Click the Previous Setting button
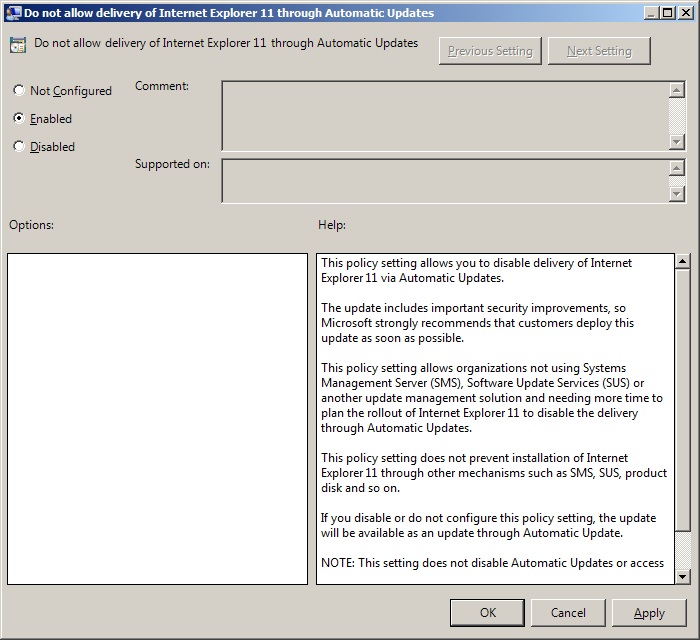Image resolution: width=700 pixels, height=640 pixels. (490, 51)
